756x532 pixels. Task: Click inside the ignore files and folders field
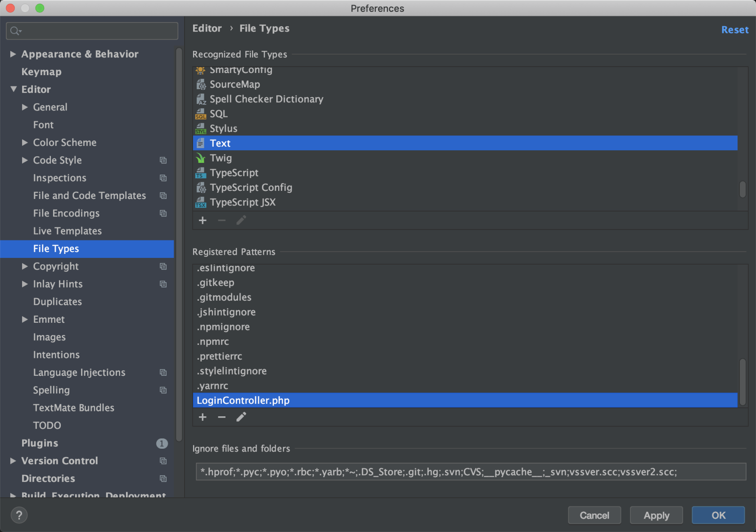(468, 472)
